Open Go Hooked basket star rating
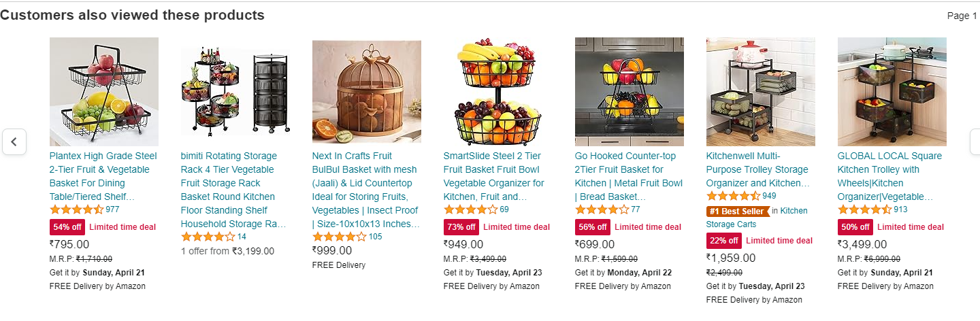980x321 pixels. click(x=602, y=209)
